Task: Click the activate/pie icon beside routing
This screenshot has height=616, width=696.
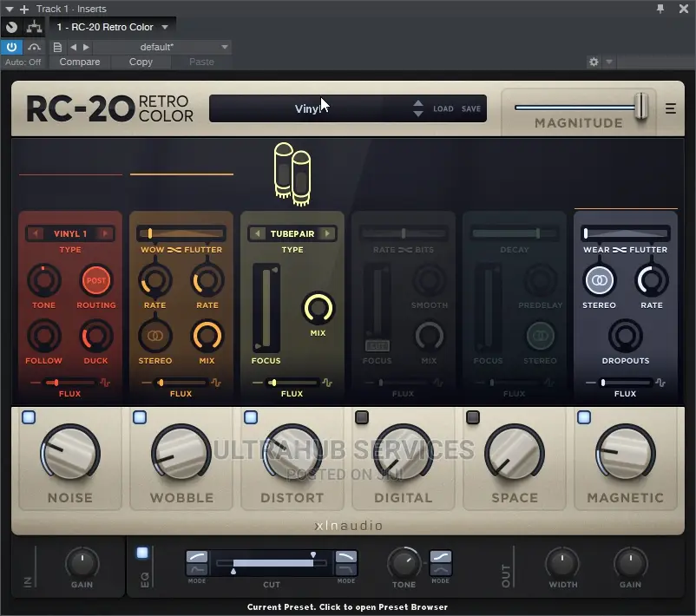Action: [11, 27]
